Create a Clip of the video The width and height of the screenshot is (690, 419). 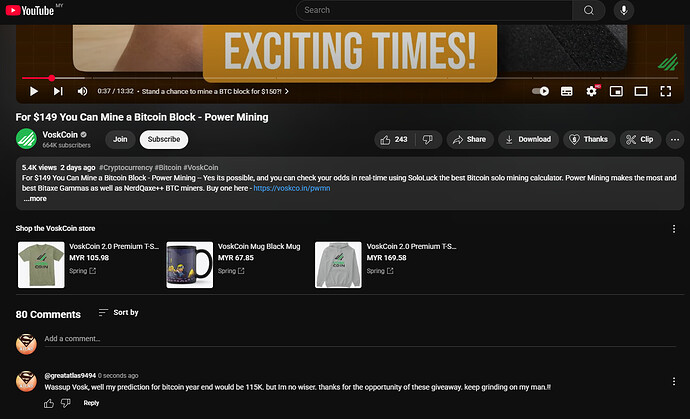(640, 140)
